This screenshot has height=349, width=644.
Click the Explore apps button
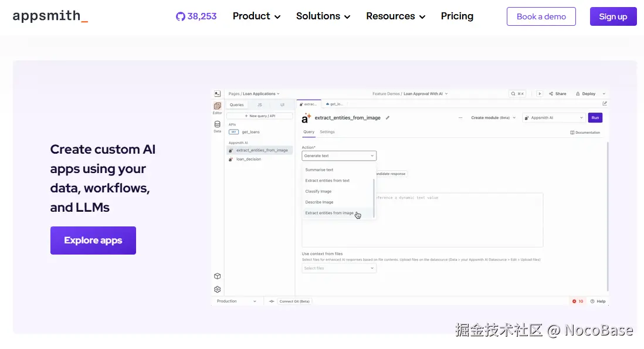[x=93, y=240]
